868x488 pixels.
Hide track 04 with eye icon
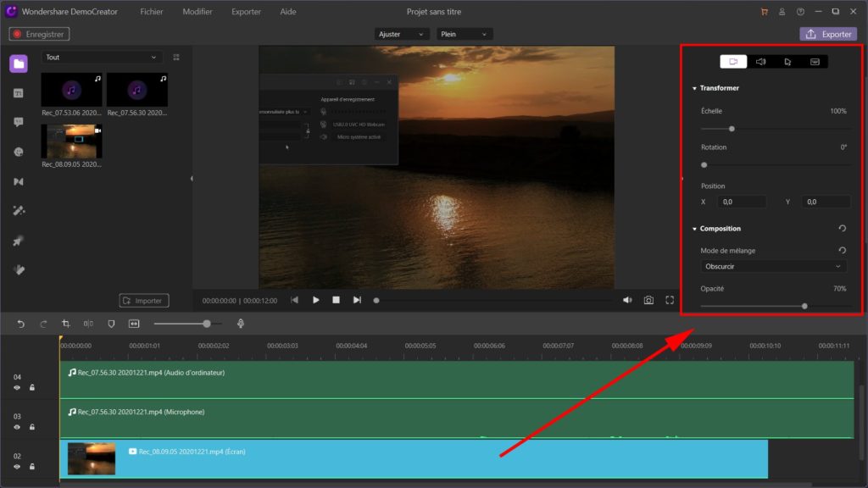17,388
